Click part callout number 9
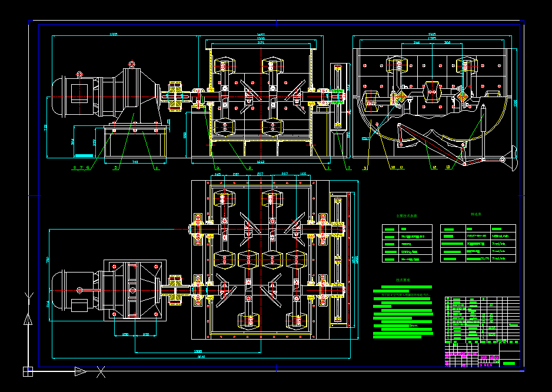Screen dimensions: 552x392 pos(365,168)
